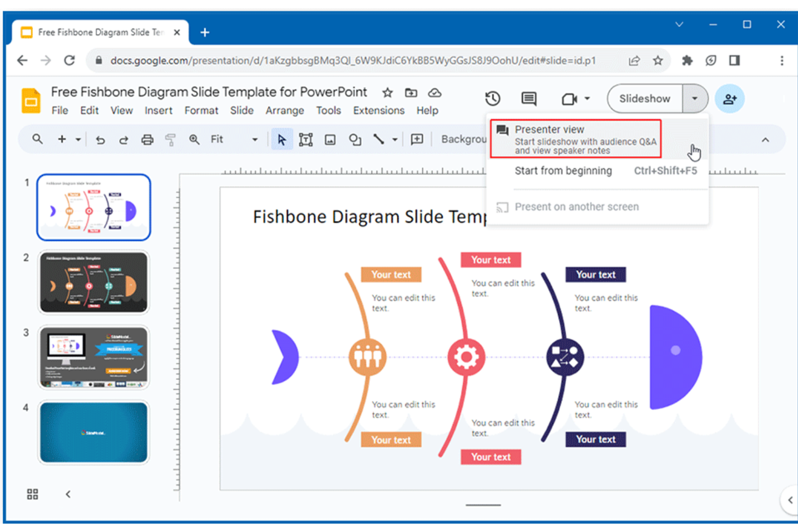This screenshot has height=532, width=798.
Task: Open the comments history icon
Action: (x=528, y=99)
